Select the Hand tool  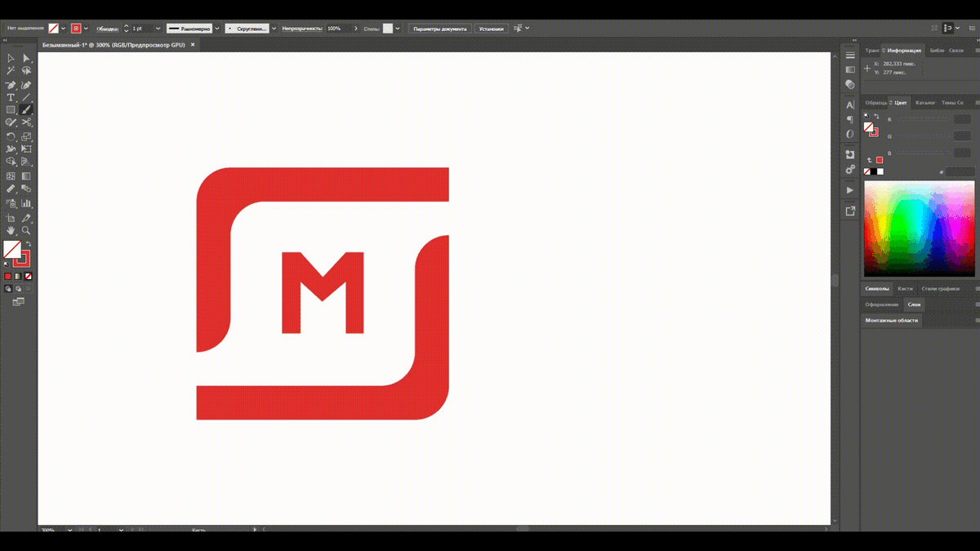pos(11,231)
